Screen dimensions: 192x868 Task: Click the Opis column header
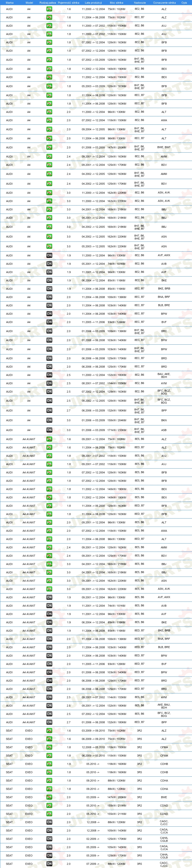point(184,3)
